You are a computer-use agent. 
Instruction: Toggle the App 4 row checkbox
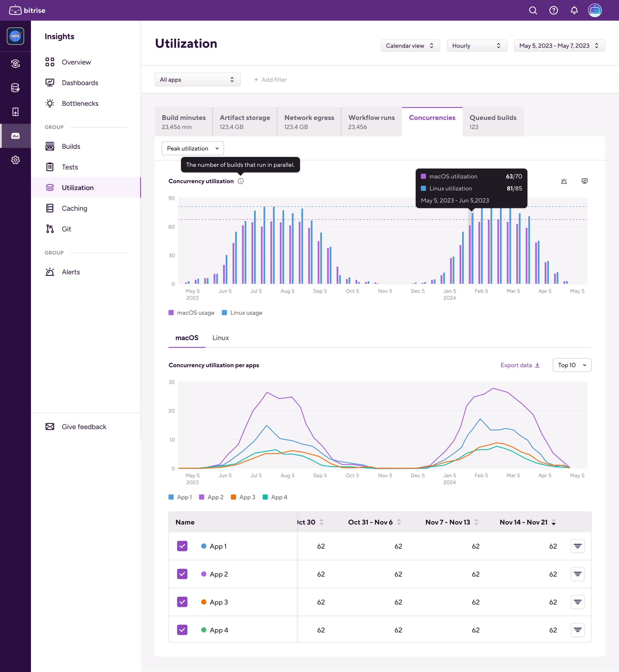pyautogui.click(x=182, y=630)
